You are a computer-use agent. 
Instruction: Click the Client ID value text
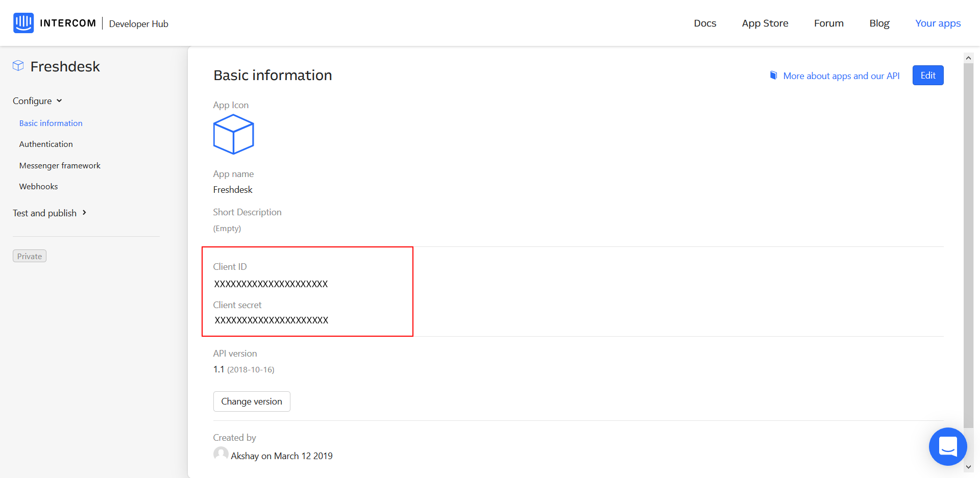pyautogui.click(x=271, y=284)
